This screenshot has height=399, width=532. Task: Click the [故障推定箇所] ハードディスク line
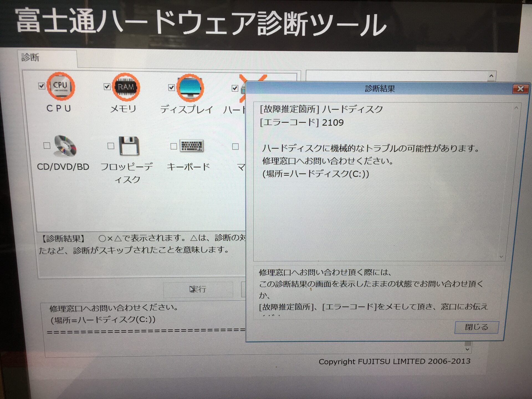321,109
